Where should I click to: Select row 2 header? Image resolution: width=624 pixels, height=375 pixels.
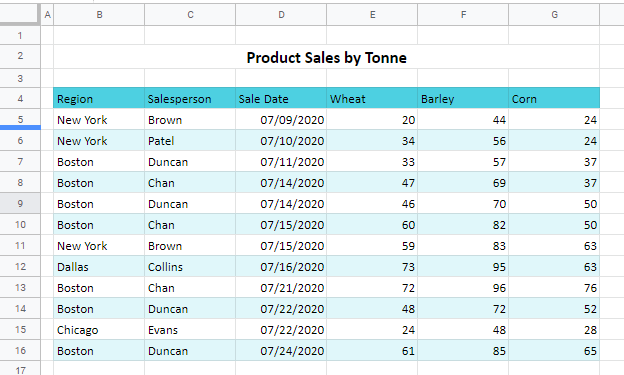[x=20, y=56]
